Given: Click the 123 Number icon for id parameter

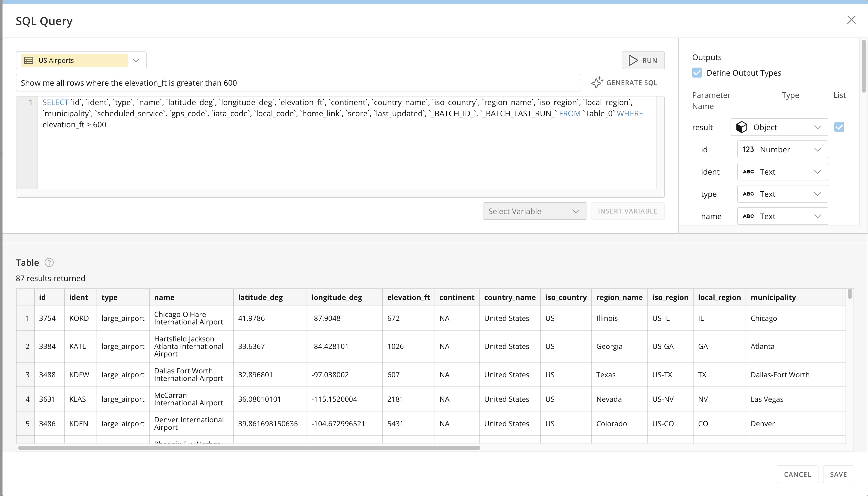Looking at the screenshot, I should (748, 149).
